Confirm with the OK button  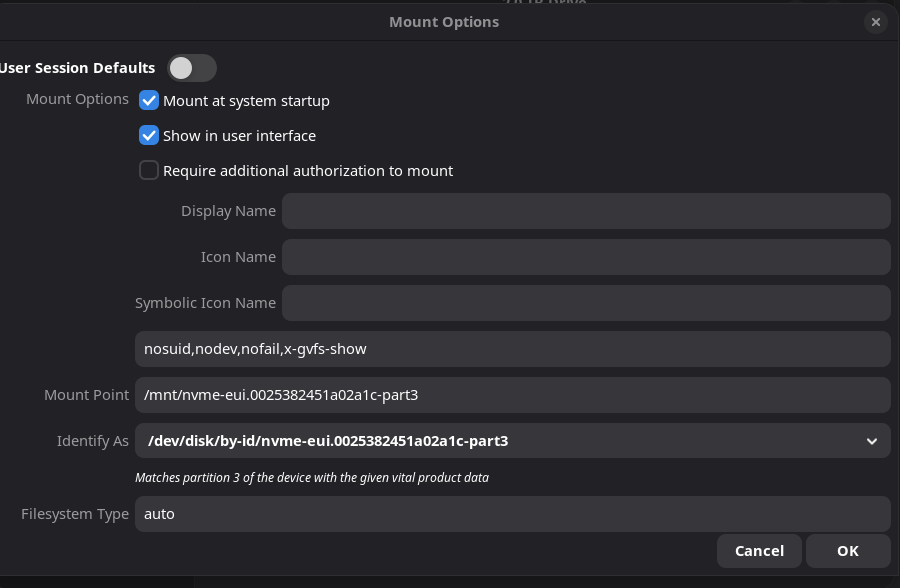pos(848,550)
